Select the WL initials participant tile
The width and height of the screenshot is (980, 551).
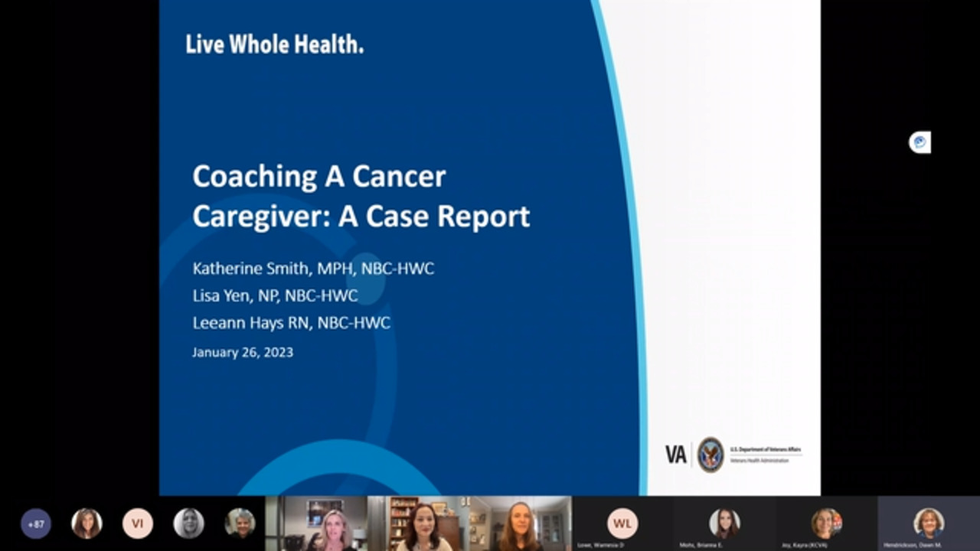pyautogui.click(x=622, y=523)
